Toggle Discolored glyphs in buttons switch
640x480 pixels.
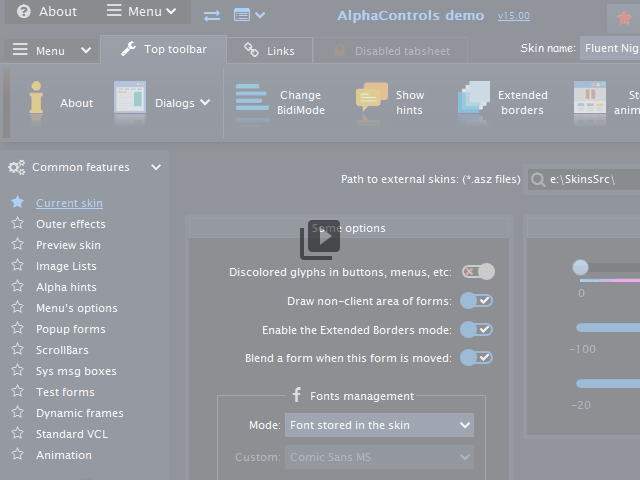478,272
